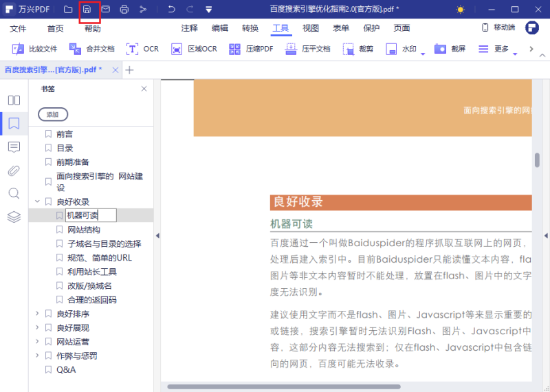Screen dimensions: 550x392
Task: Run the OCR tool
Action: click(x=142, y=49)
